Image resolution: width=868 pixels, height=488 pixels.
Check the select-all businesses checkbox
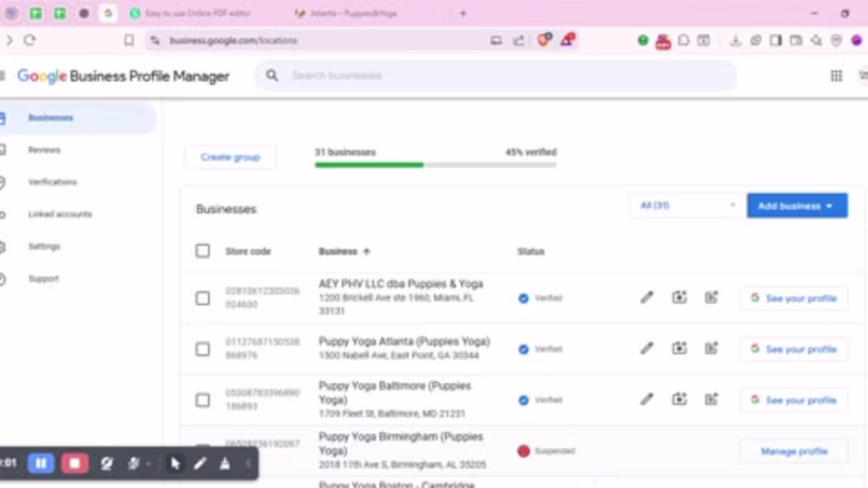click(203, 250)
